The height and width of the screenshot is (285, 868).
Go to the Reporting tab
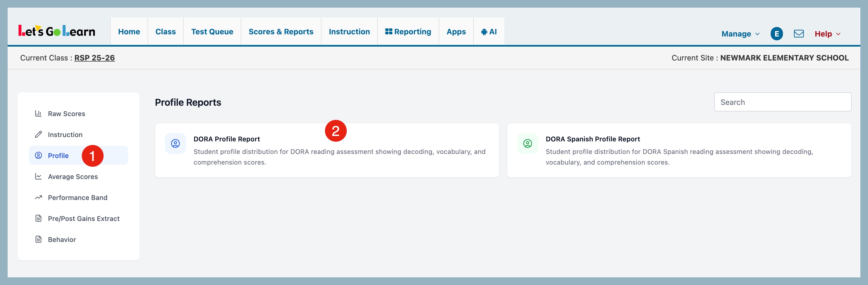click(x=408, y=32)
